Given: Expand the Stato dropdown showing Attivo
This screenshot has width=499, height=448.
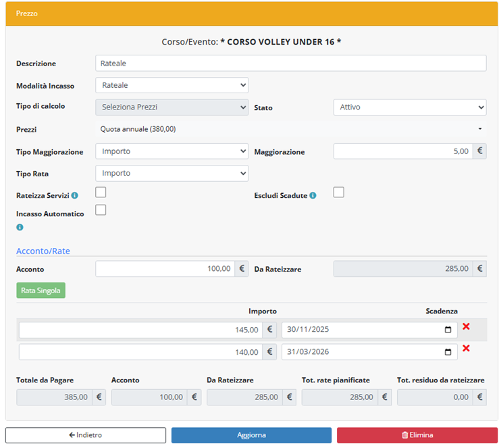Looking at the screenshot, I should click(x=409, y=107).
